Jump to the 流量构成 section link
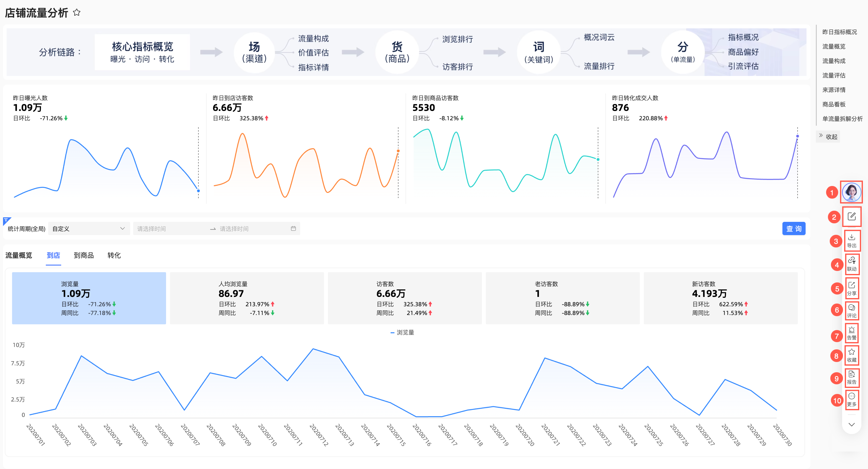 (x=834, y=61)
